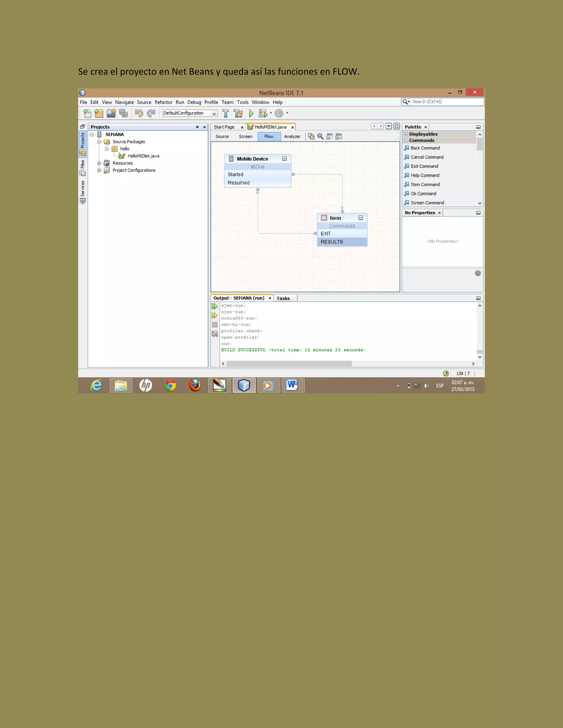The width and height of the screenshot is (563, 728).
Task: Click the Build Project hammer icon
Action: [x=225, y=113]
